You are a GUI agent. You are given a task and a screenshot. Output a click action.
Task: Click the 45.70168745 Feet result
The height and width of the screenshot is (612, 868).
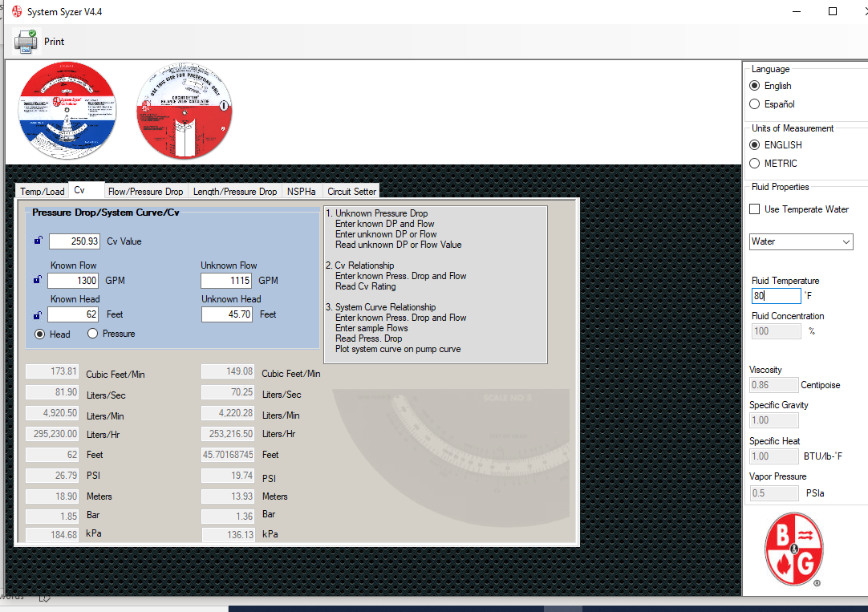tap(228, 455)
